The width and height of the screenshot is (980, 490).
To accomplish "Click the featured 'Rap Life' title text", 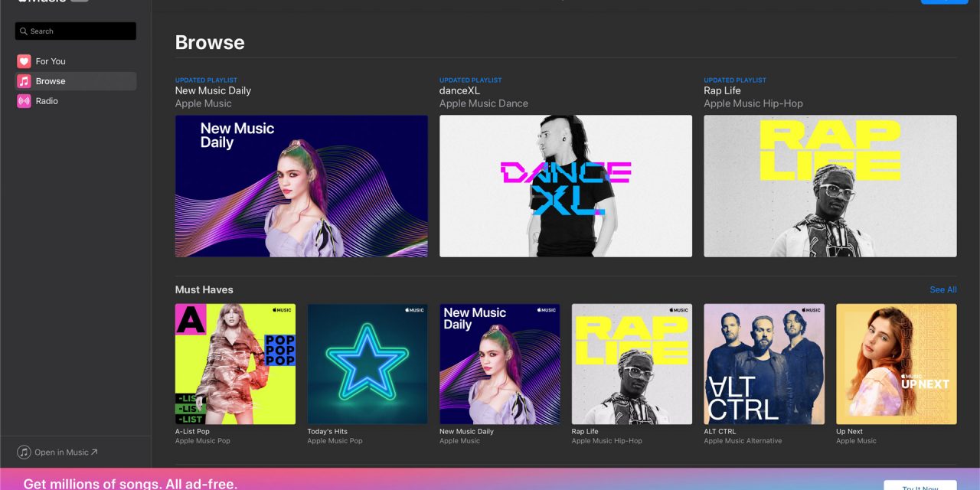I will point(723,90).
